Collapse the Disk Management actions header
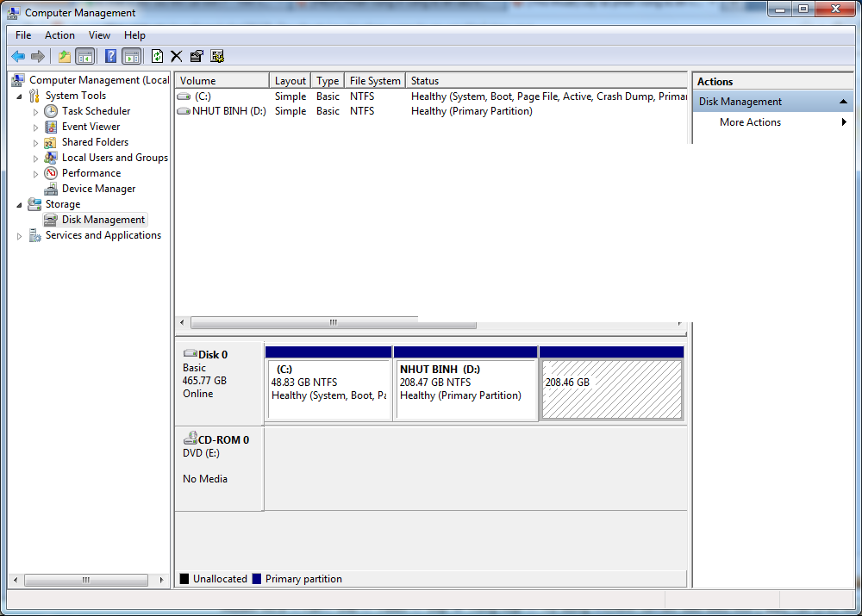This screenshot has height=616, width=862. (x=844, y=102)
